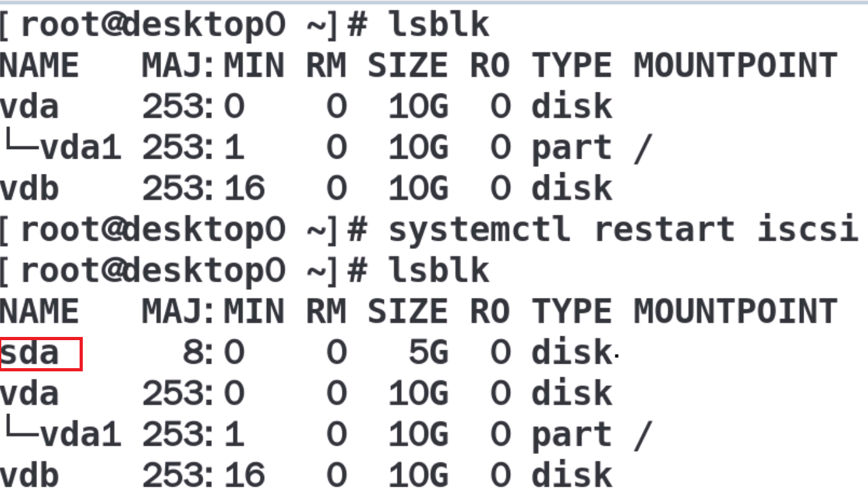Image resolution: width=868 pixels, height=500 pixels.
Task: Click the 253:16 value on the last line
Action: 203,476
